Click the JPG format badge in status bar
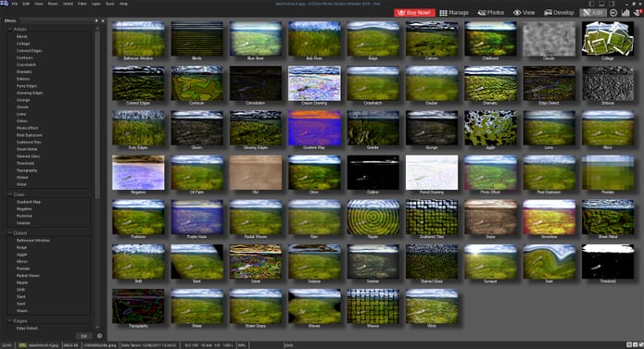The width and height of the screenshot is (644, 349). point(21,345)
